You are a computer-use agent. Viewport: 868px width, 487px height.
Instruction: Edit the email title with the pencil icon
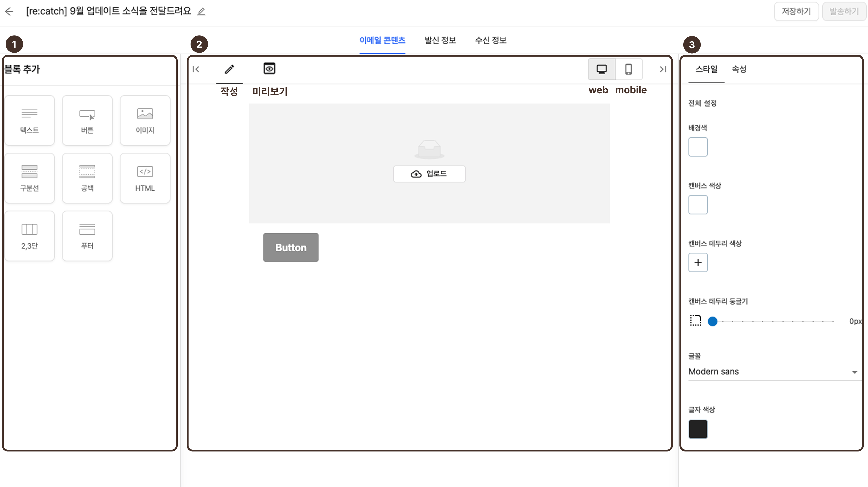click(201, 11)
